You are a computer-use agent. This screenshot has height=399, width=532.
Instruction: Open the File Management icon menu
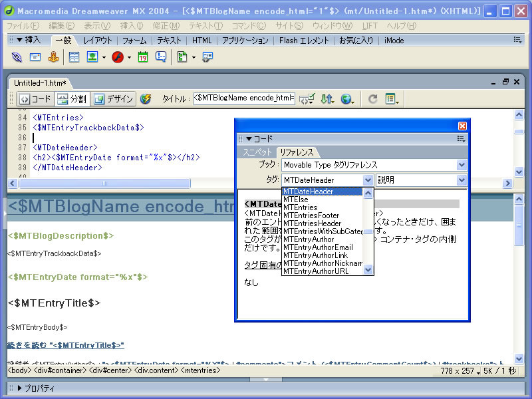(x=327, y=98)
